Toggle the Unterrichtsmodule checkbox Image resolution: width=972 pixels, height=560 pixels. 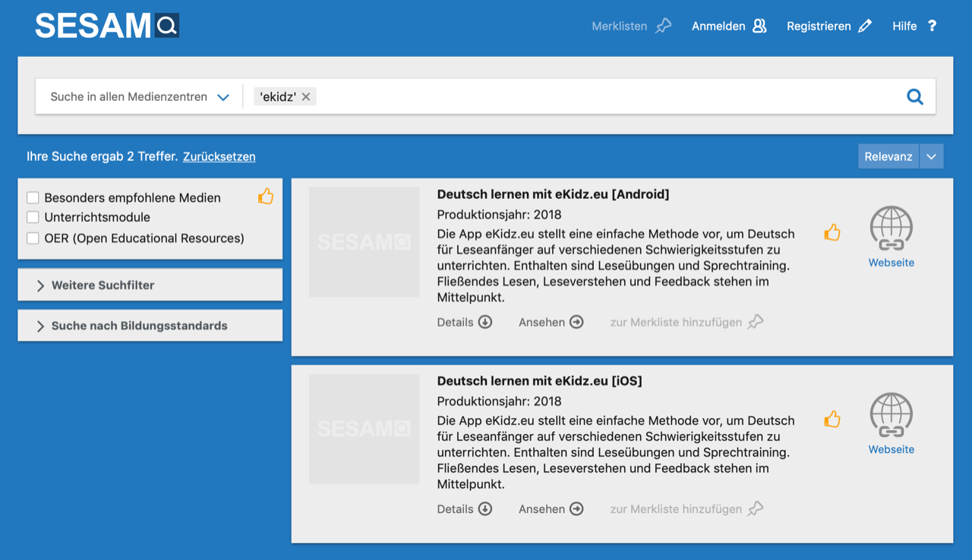[33, 218]
